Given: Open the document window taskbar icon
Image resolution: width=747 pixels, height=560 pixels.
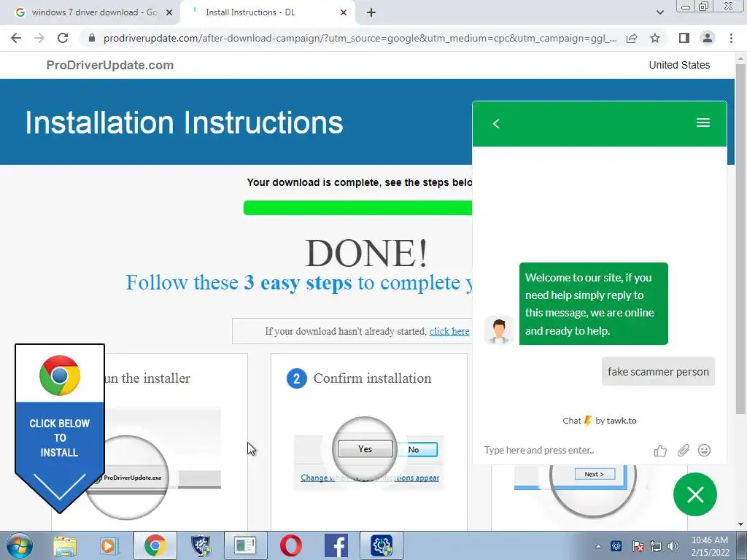Looking at the screenshot, I should [245, 545].
